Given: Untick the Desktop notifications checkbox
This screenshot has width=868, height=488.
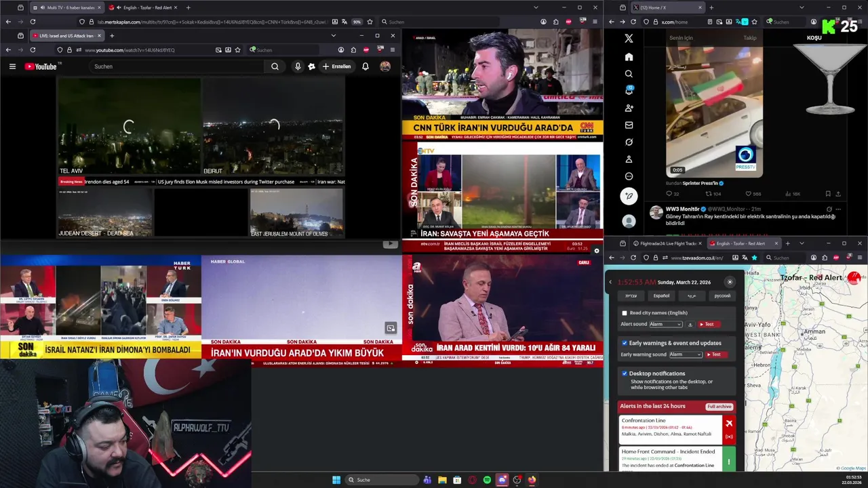Looking at the screenshot, I should tap(625, 373).
